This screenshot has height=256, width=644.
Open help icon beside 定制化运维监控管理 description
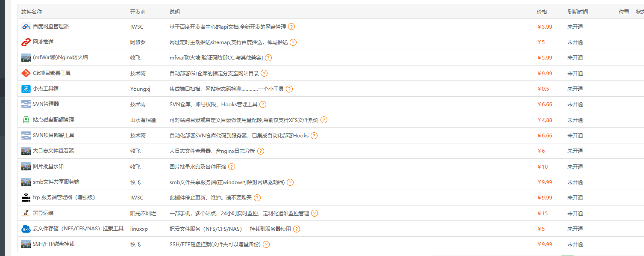tap(315, 213)
